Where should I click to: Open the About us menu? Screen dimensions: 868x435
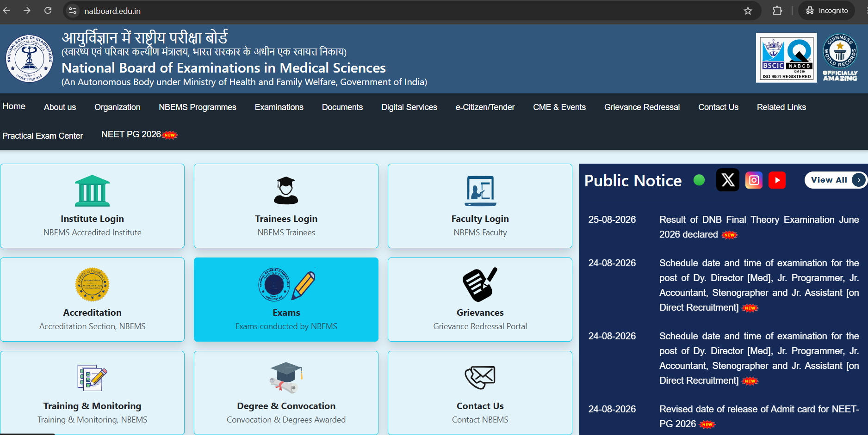click(x=60, y=107)
